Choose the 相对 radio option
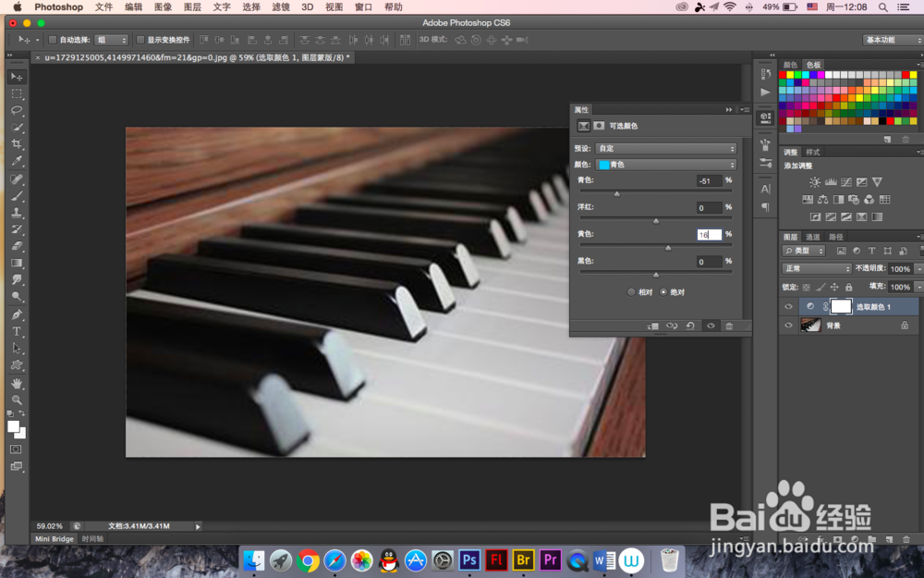 tap(631, 292)
